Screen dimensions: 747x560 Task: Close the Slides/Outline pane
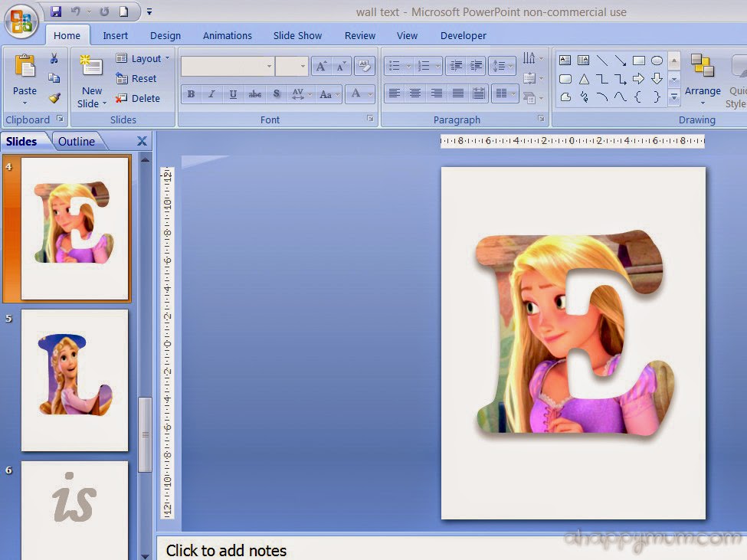(x=142, y=141)
